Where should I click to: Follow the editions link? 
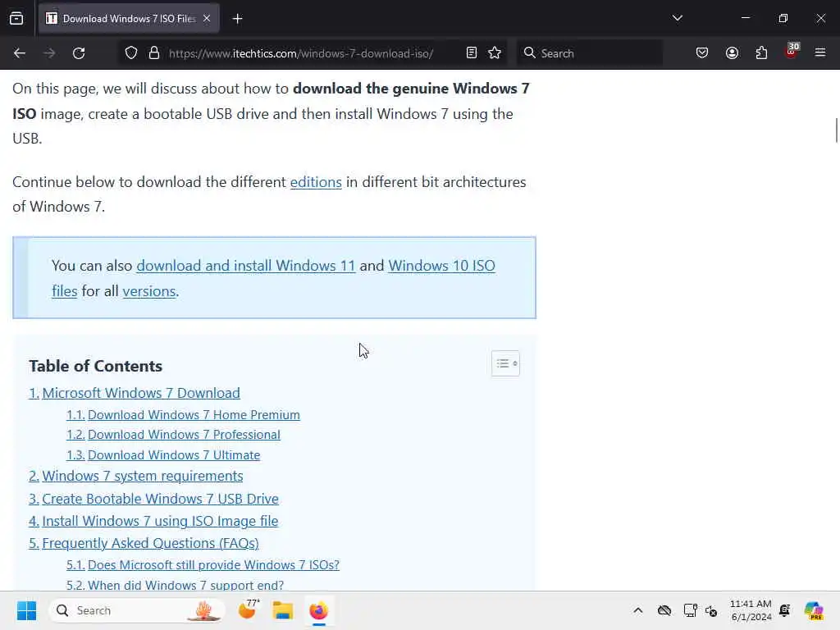(x=316, y=182)
